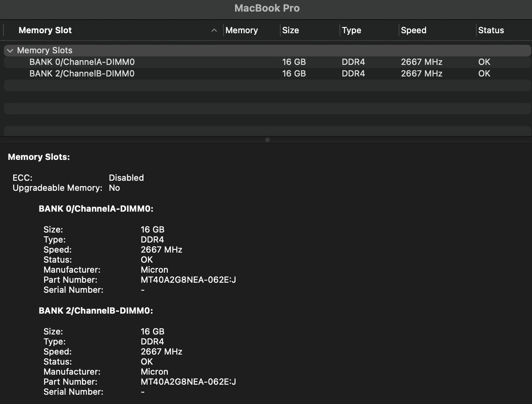This screenshot has width=532, height=404.
Task: Sort by the Memory column header
Action: pos(242,30)
